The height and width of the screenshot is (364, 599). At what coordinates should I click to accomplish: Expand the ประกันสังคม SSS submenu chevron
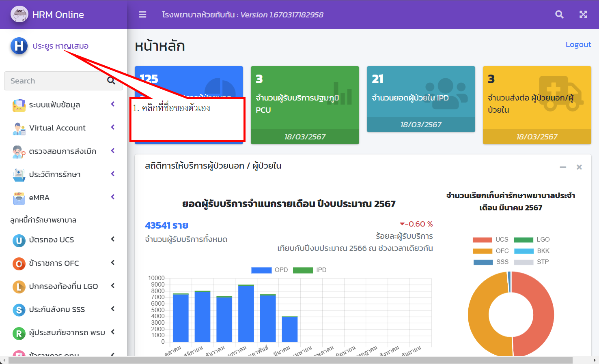112,309
